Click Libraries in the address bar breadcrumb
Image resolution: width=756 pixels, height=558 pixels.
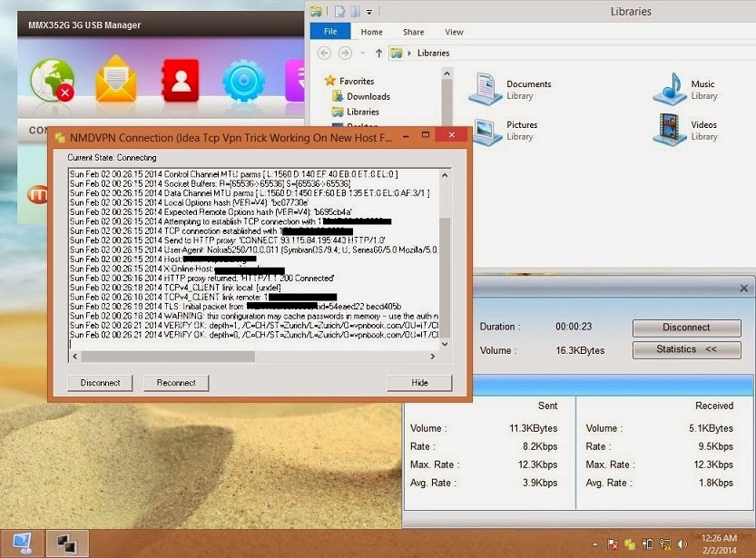click(433, 53)
